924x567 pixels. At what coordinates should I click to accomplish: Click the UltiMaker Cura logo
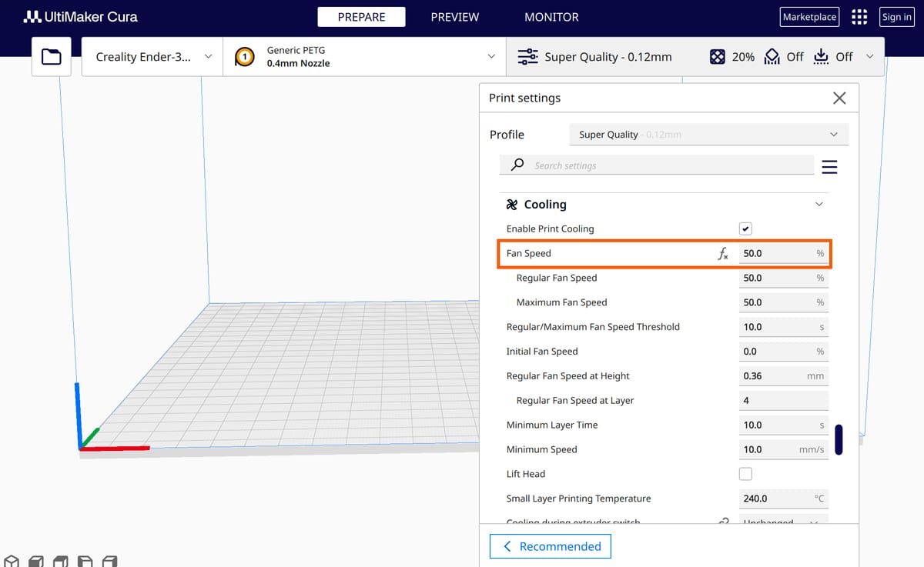tap(81, 16)
